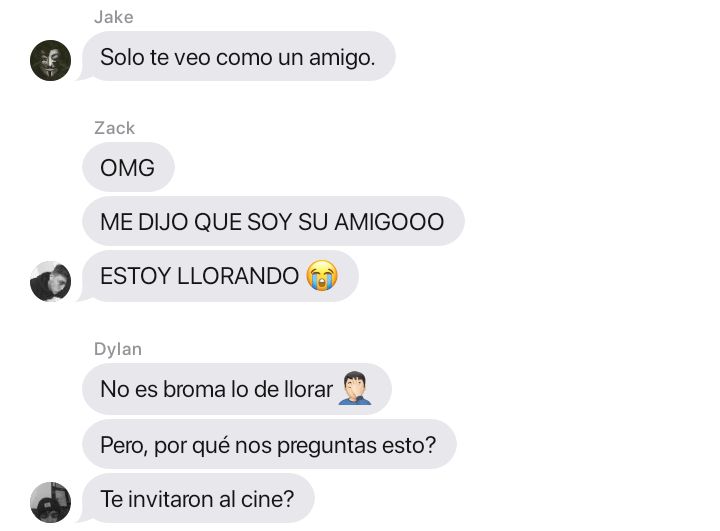Click the sender name Jake
The height and width of the screenshot is (531, 720).
tap(114, 17)
